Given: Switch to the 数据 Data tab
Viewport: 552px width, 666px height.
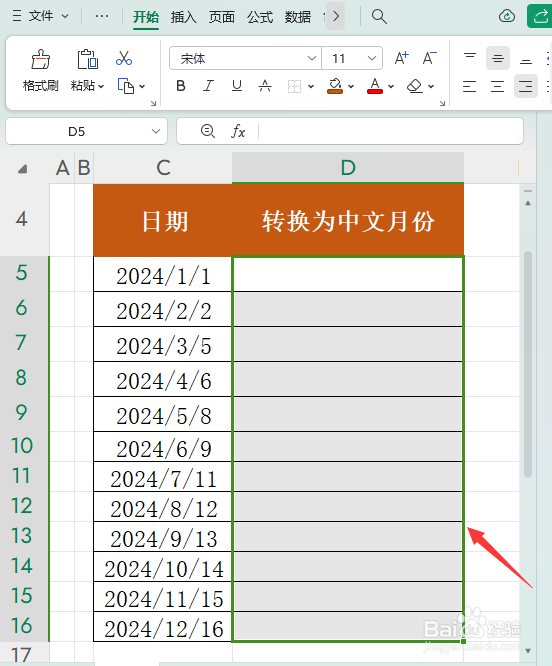Looking at the screenshot, I should point(298,17).
